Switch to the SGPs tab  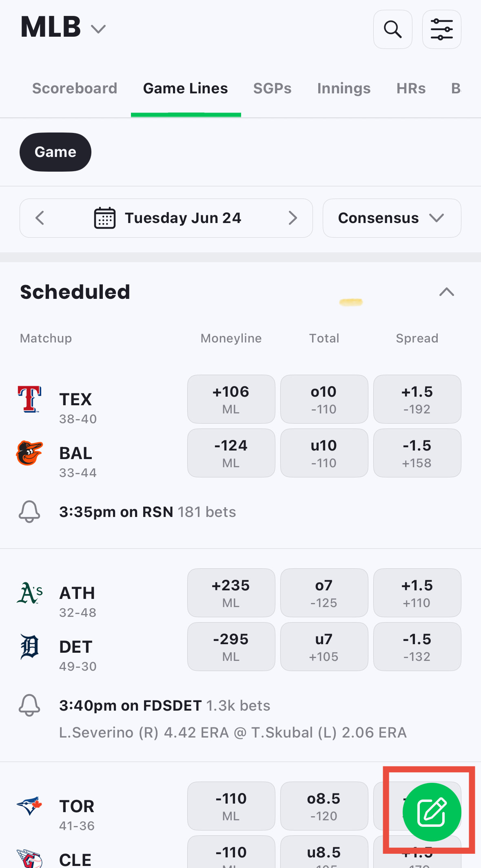click(x=273, y=88)
